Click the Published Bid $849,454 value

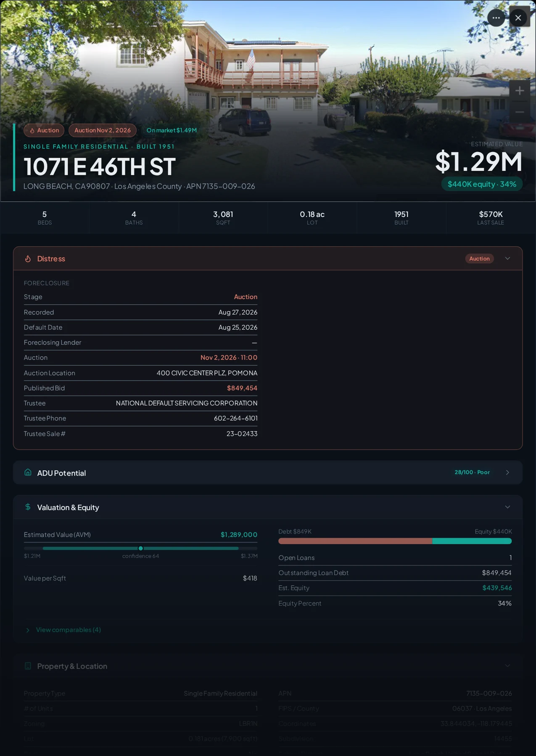point(242,388)
